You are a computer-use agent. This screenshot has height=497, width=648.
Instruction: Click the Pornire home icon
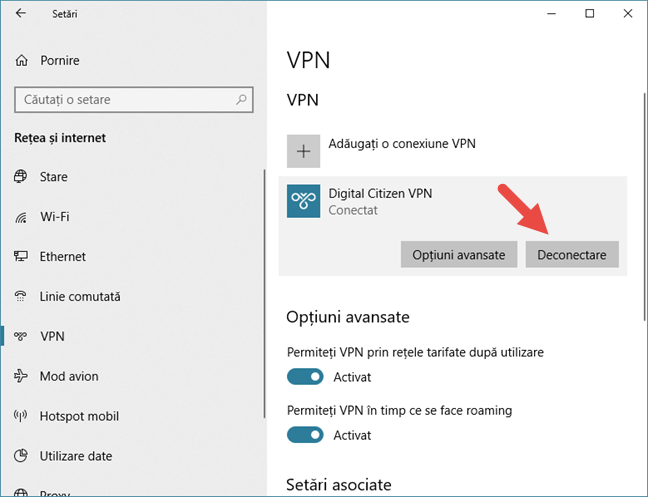(x=21, y=61)
